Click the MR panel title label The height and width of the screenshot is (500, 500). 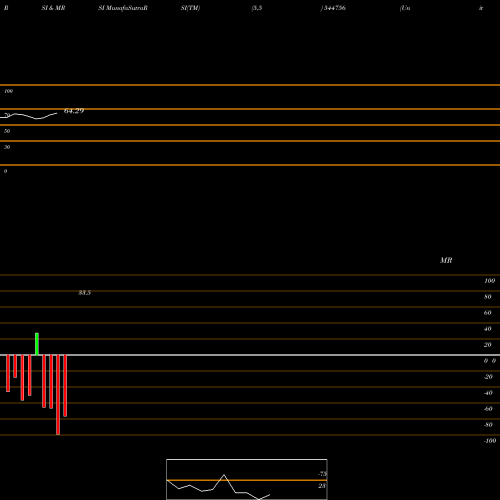click(446, 260)
